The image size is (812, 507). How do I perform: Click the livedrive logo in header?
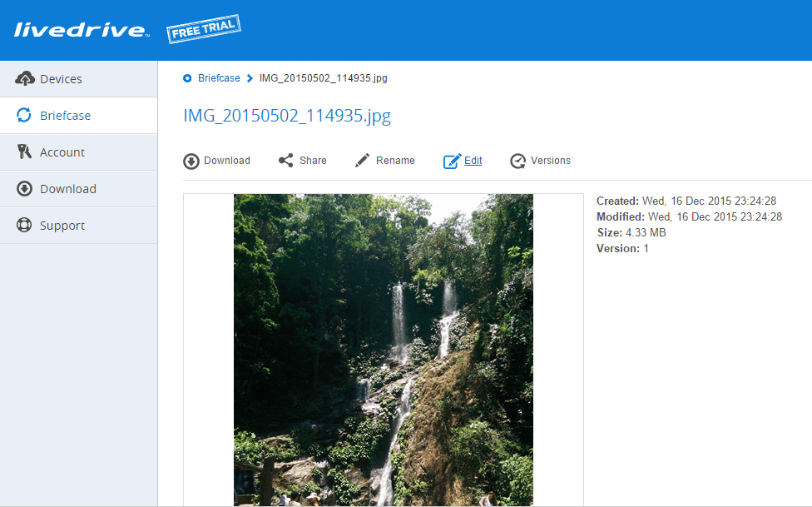point(82,30)
